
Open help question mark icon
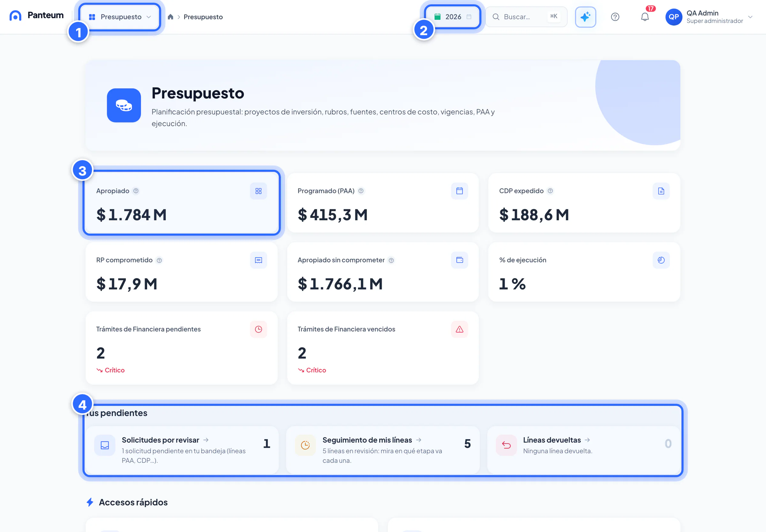615,17
